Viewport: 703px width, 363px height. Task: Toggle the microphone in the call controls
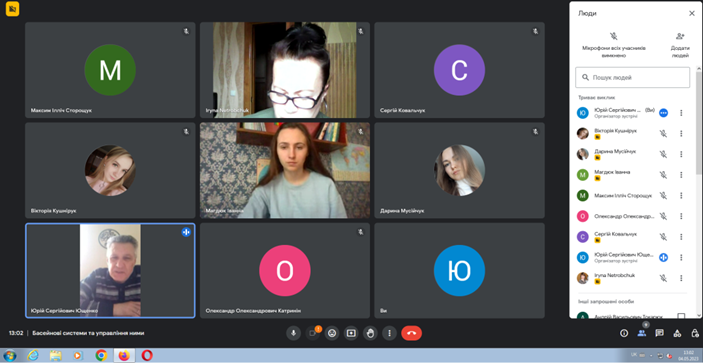point(293,333)
